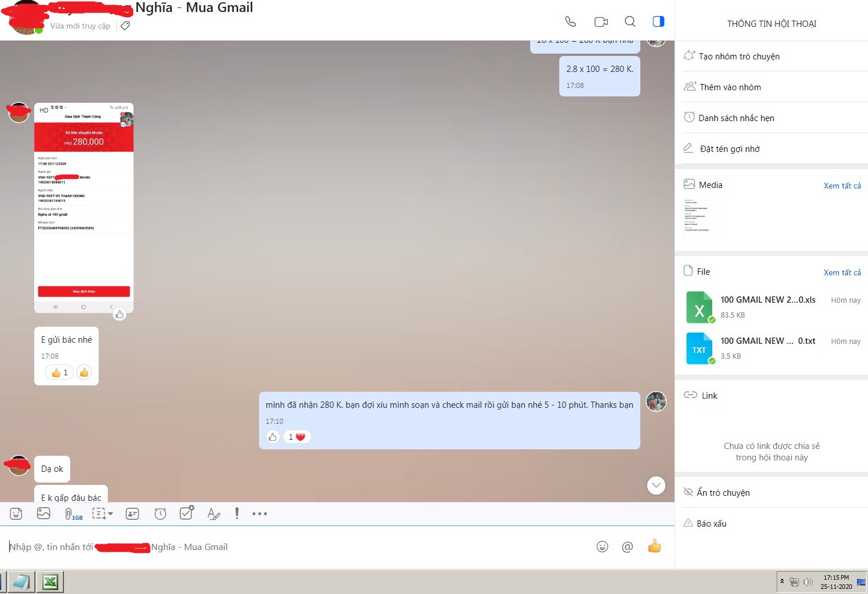
Task: Click the 'E k gấp đâu bác' message
Action: coord(71,495)
